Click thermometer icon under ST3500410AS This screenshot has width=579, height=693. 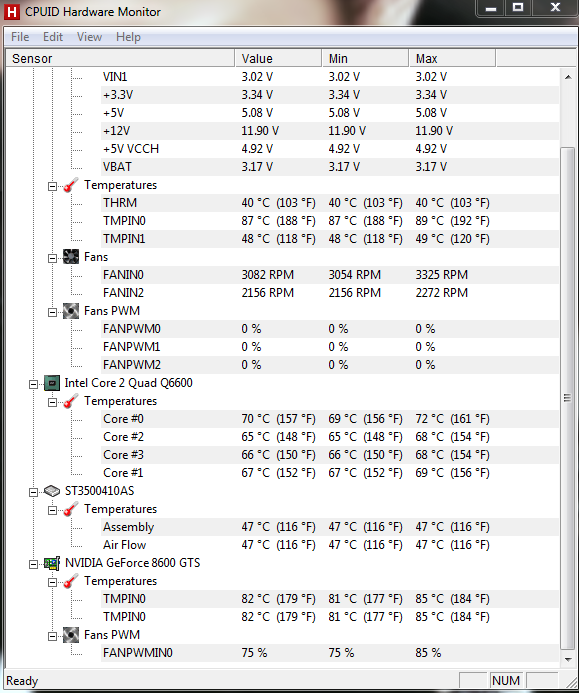point(71,509)
